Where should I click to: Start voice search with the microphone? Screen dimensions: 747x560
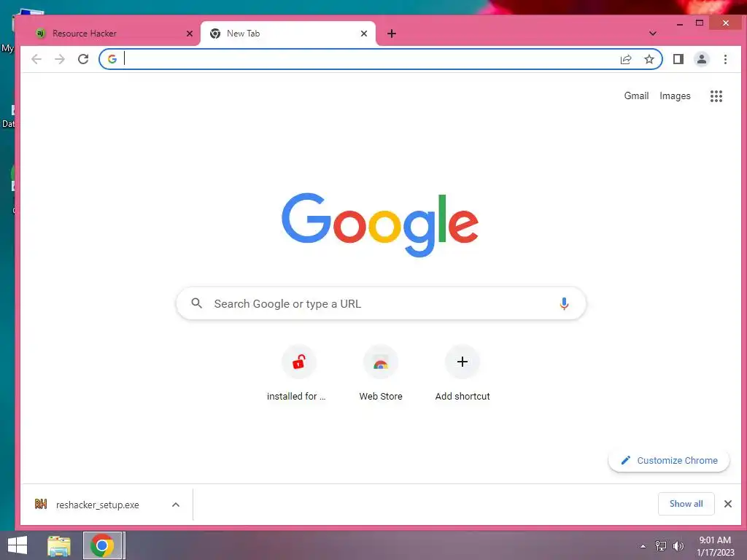(x=564, y=303)
